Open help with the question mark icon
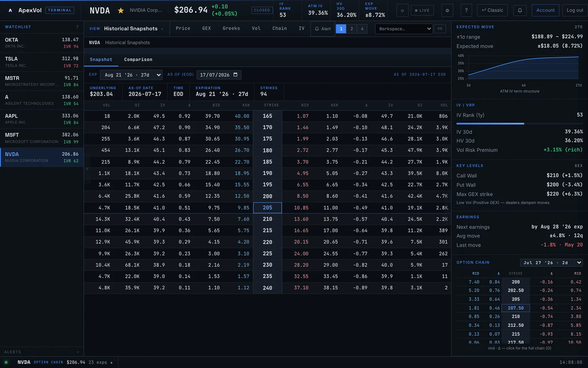 (466, 11)
